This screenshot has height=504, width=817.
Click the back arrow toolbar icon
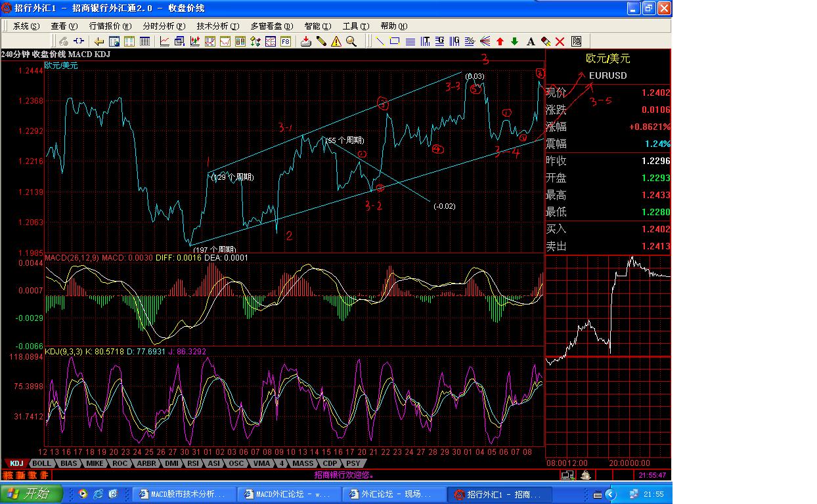tap(99, 41)
